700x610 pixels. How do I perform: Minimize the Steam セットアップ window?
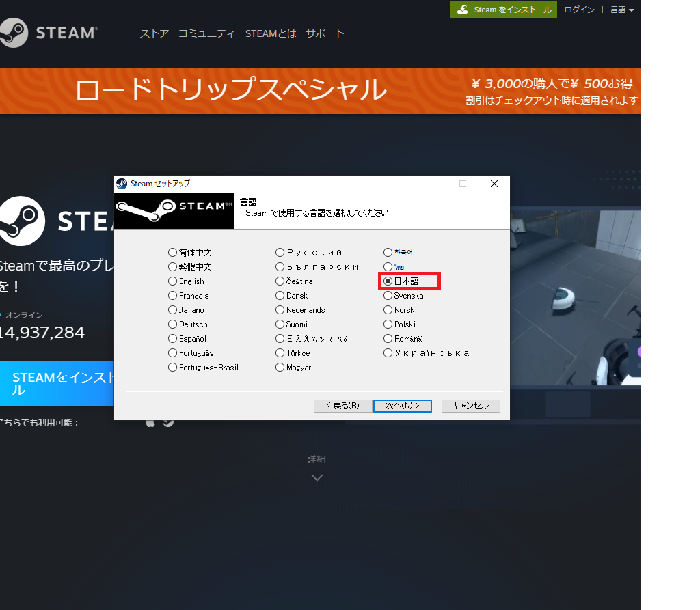[432, 184]
